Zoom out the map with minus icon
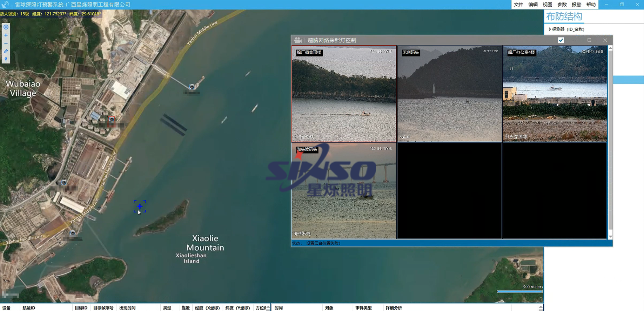Viewport: 644px width, 311px height. [6, 43]
